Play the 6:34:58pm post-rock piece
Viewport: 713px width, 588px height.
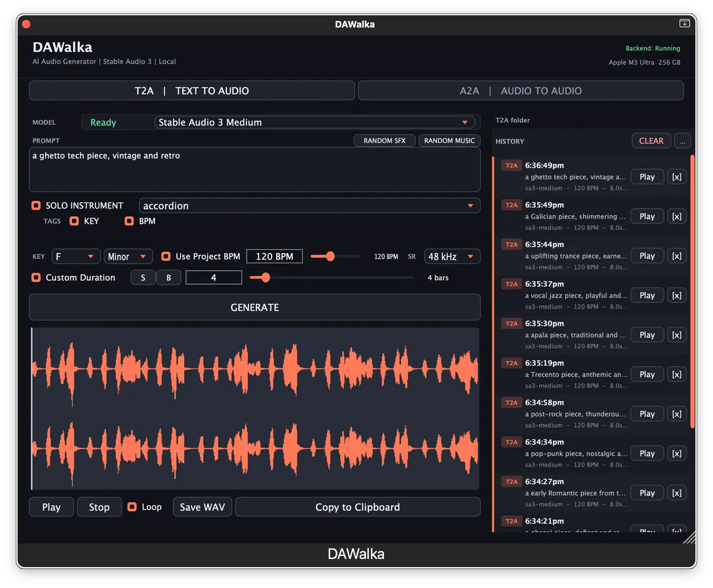(647, 414)
